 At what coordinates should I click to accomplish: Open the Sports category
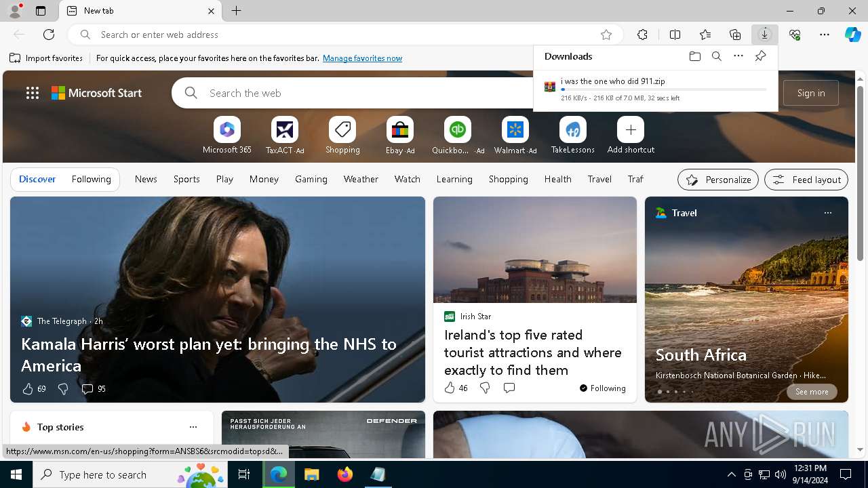[x=186, y=179]
